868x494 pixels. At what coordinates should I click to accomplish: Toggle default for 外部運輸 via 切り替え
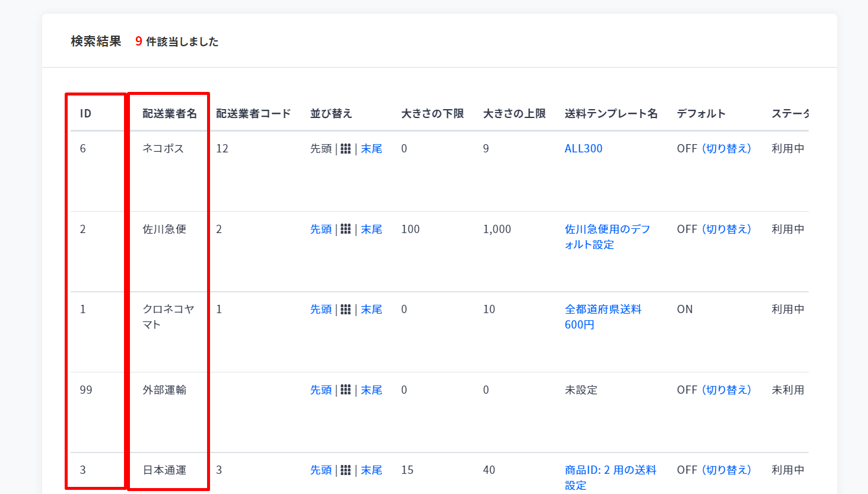727,390
